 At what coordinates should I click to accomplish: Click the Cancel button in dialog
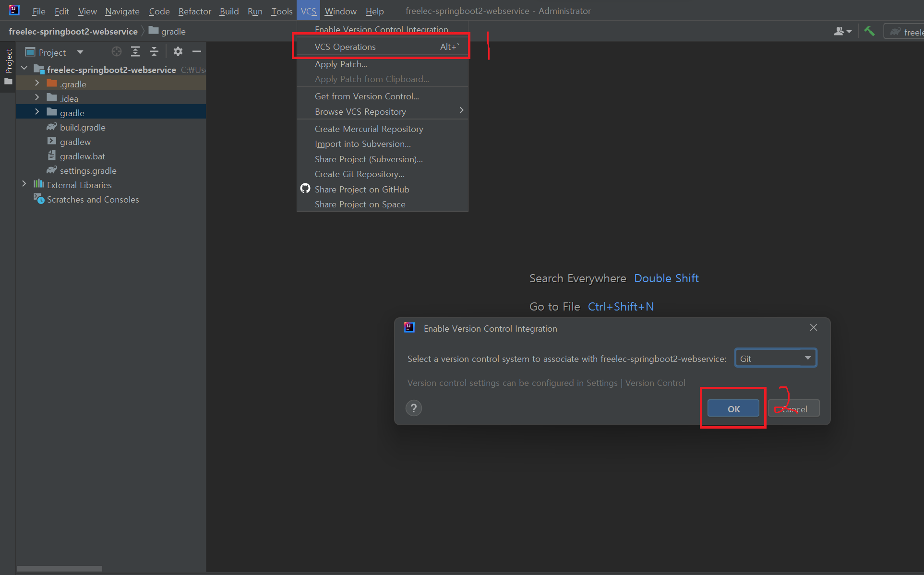point(794,409)
